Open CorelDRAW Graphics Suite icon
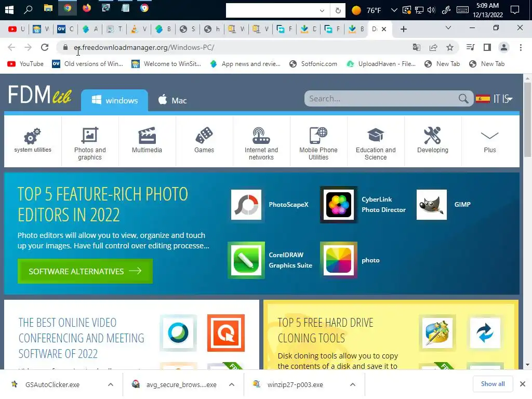The height and width of the screenshot is (399, 532). tap(246, 260)
